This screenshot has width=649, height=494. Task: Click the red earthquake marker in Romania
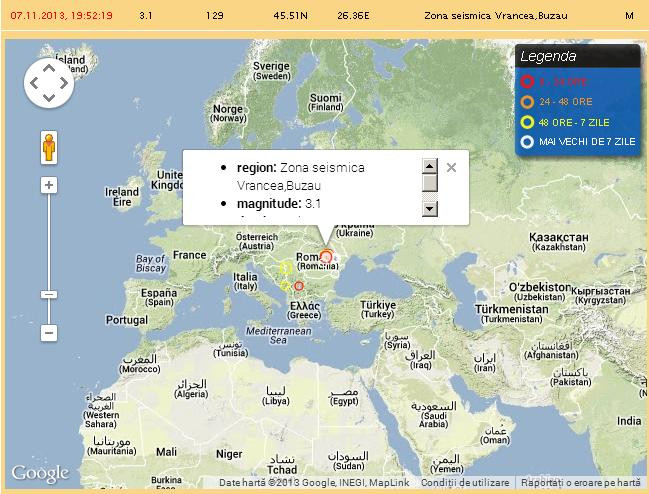click(326, 256)
